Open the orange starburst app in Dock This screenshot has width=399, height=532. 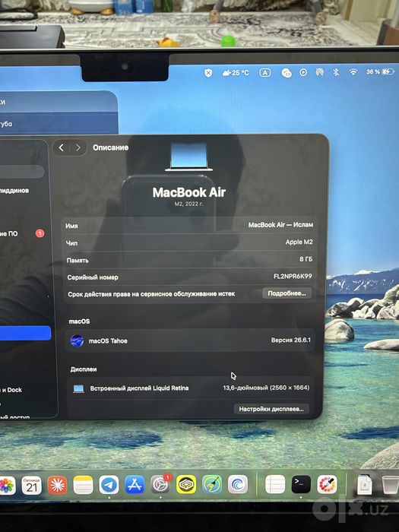coord(57,485)
